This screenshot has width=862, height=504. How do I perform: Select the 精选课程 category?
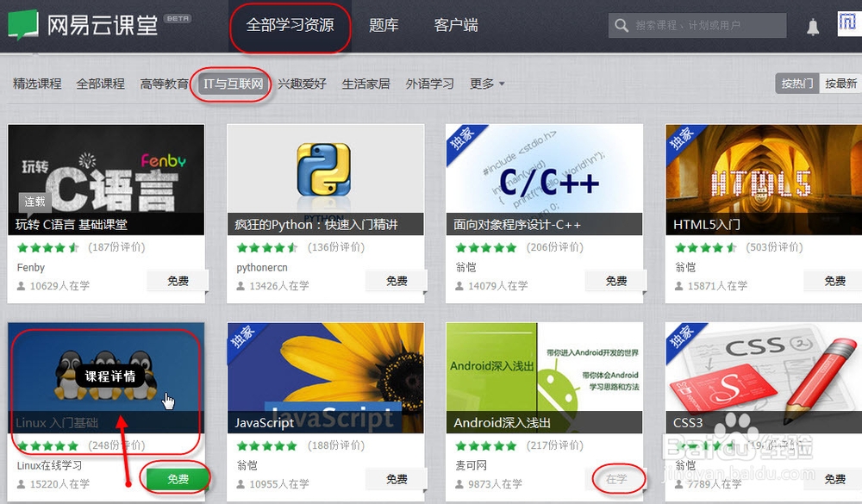point(37,84)
